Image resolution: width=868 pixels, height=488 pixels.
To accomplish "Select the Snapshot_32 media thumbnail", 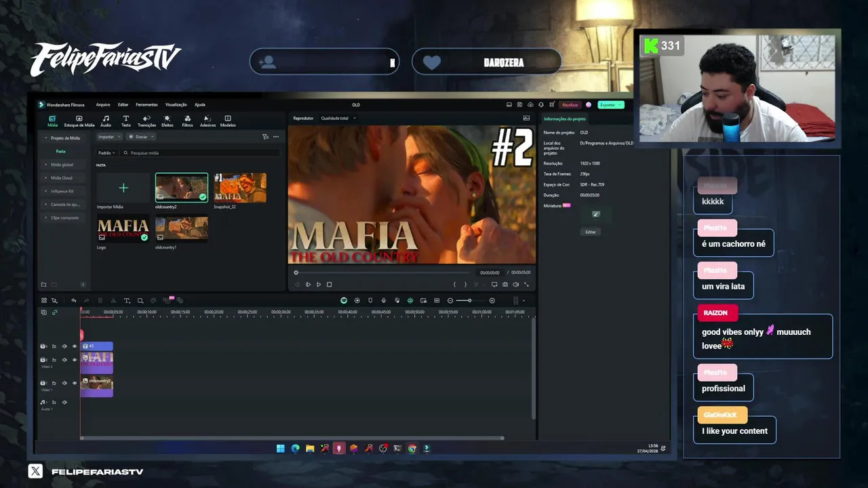I will [240, 188].
